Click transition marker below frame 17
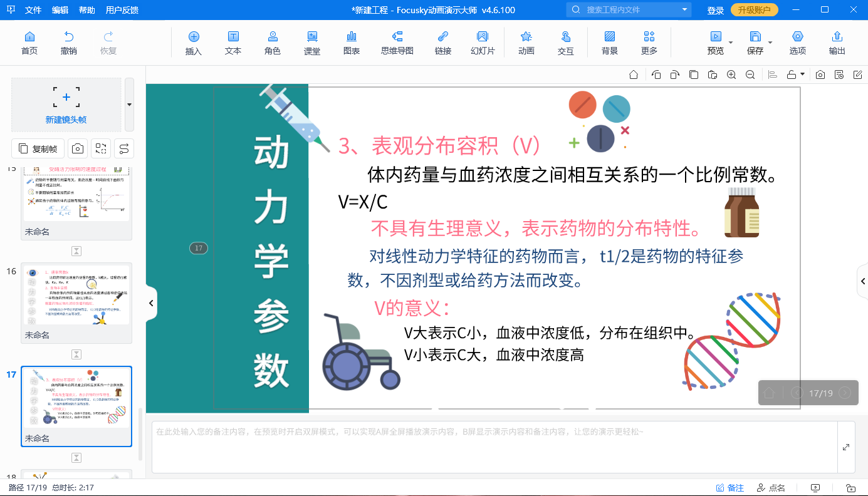The image size is (868, 496). click(76, 458)
